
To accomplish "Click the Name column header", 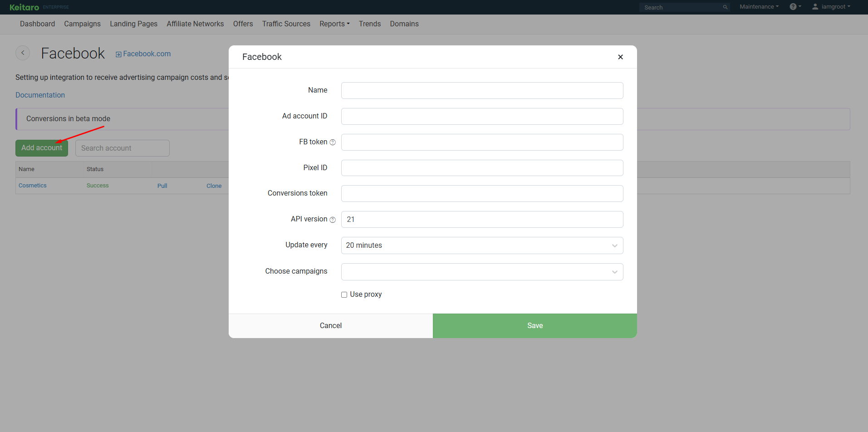I will tap(26, 169).
